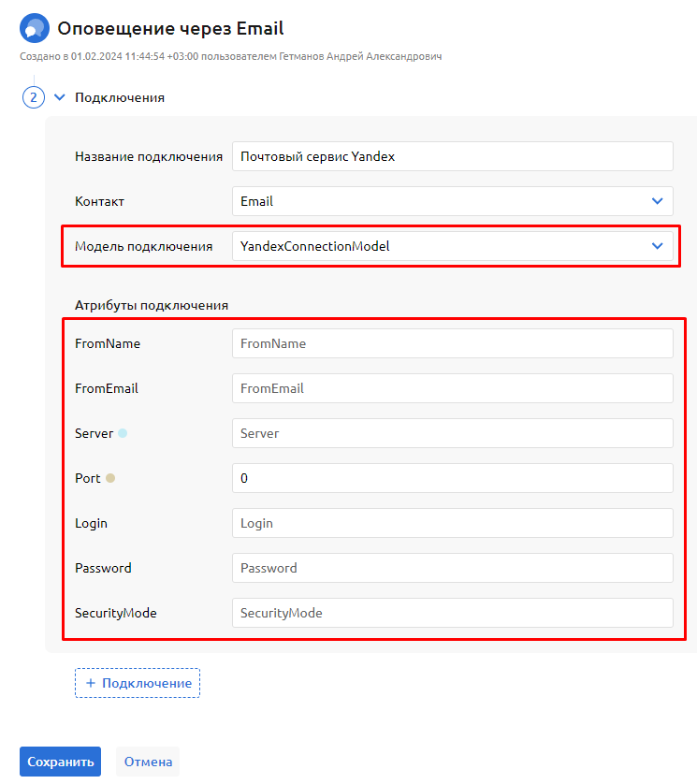Add a new connection with + Подключение
The width and height of the screenshot is (697, 784).
[x=138, y=683]
